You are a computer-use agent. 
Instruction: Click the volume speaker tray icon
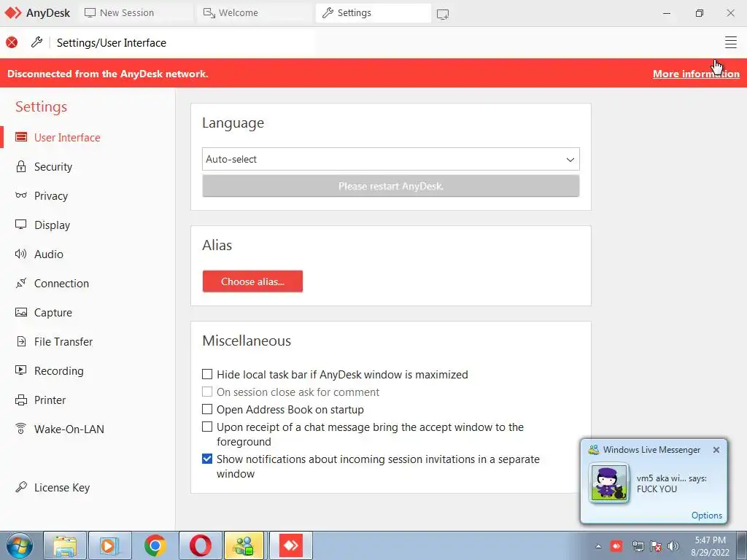(673, 546)
